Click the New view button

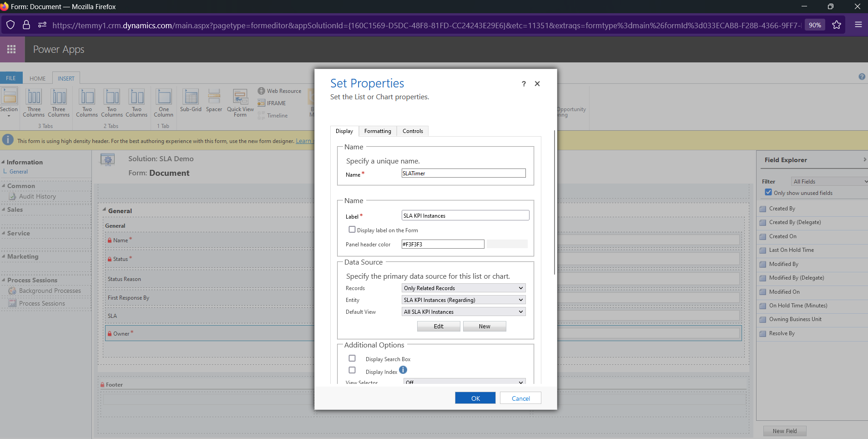[484, 326]
